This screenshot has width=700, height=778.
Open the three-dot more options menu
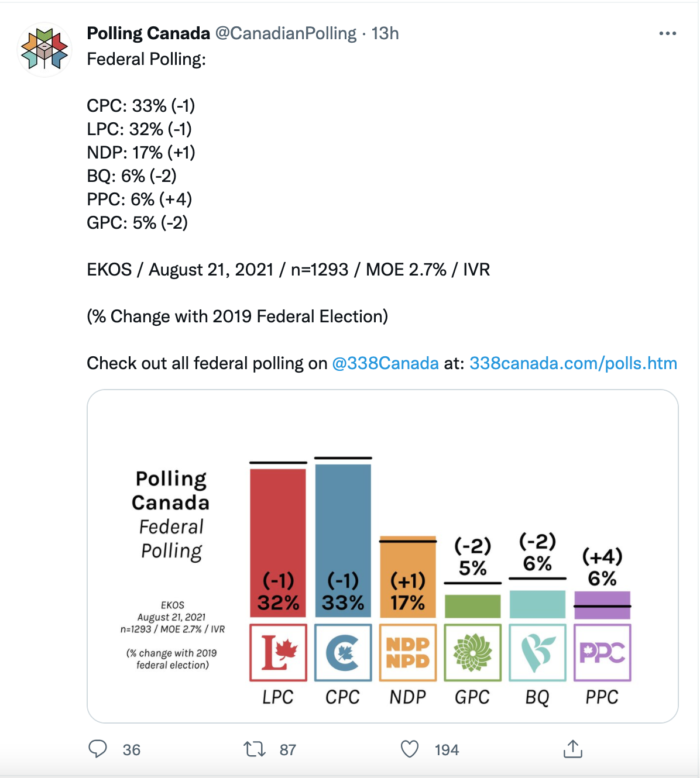(668, 33)
